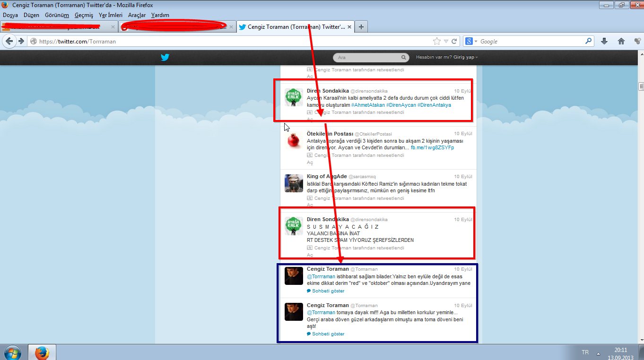Open the Geçmiş menu
Viewport: 644px width, 360px height.
click(x=84, y=15)
